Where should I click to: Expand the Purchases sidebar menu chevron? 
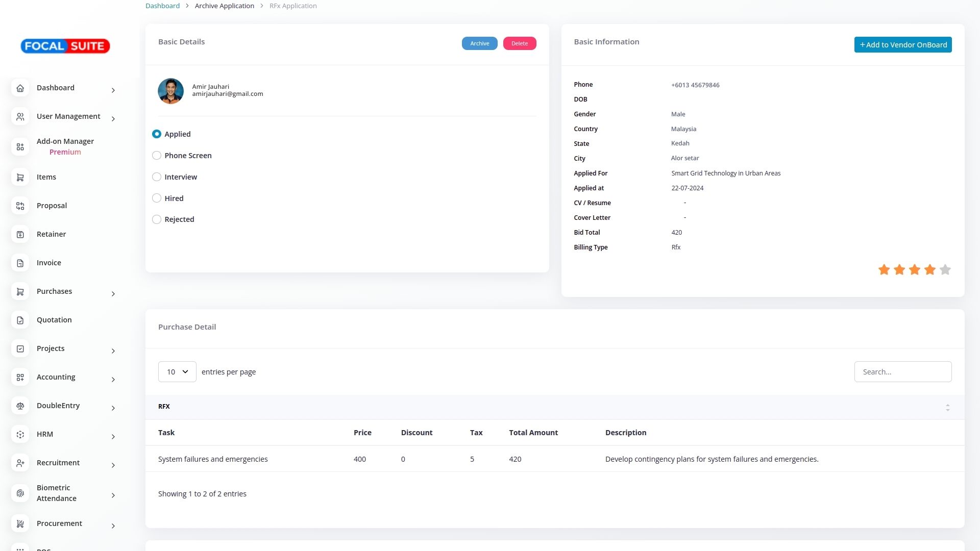coord(113,294)
